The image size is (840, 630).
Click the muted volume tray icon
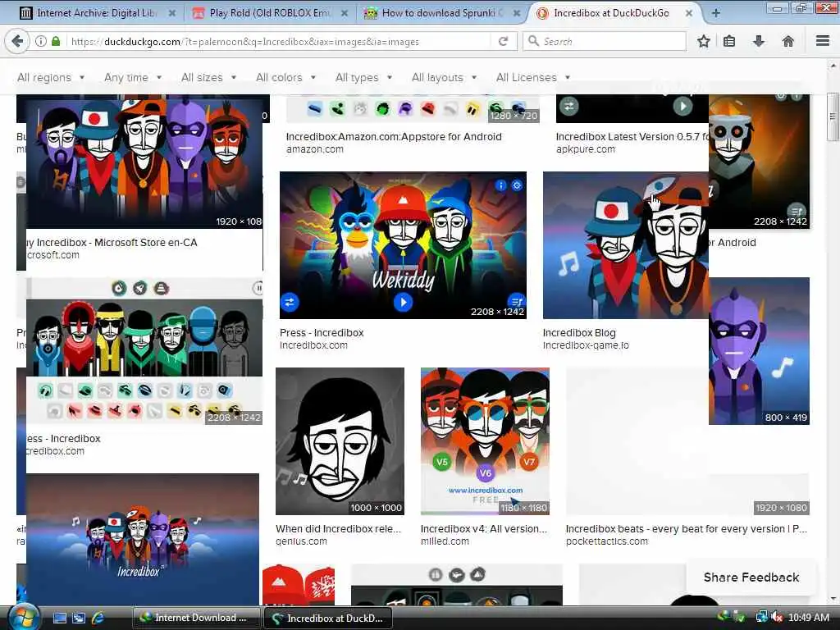coord(776,618)
